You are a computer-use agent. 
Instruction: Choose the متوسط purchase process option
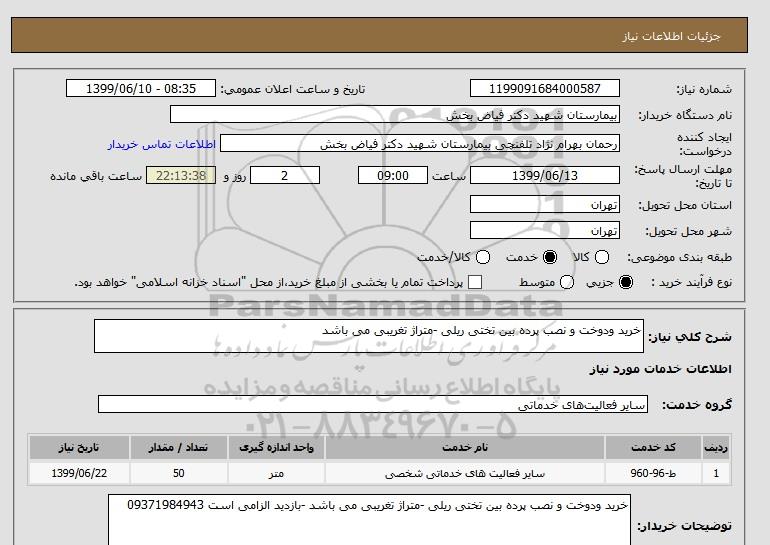click(x=567, y=282)
